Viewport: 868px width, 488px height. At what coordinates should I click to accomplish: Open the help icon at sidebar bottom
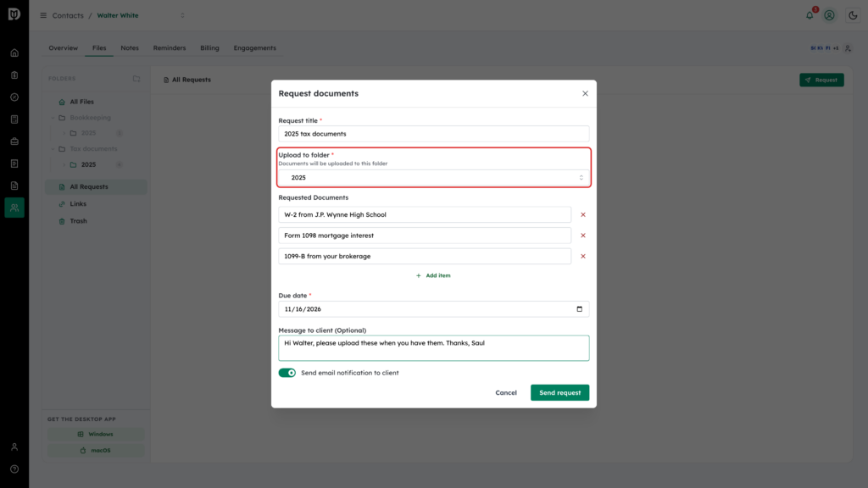(14, 469)
